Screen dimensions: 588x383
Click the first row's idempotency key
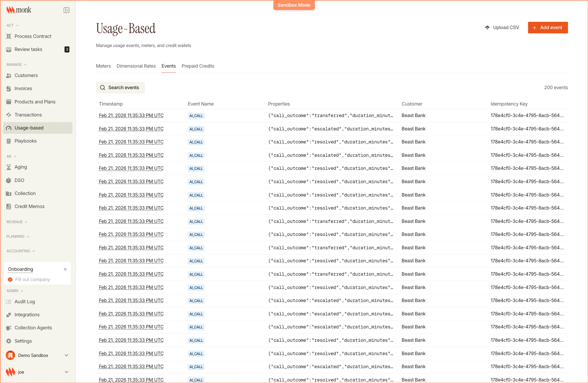click(527, 116)
